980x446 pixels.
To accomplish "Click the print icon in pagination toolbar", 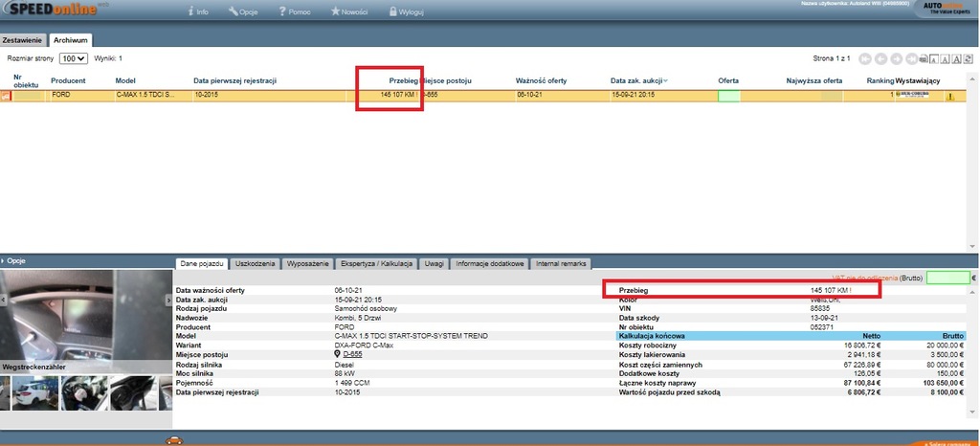I will point(922,58).
